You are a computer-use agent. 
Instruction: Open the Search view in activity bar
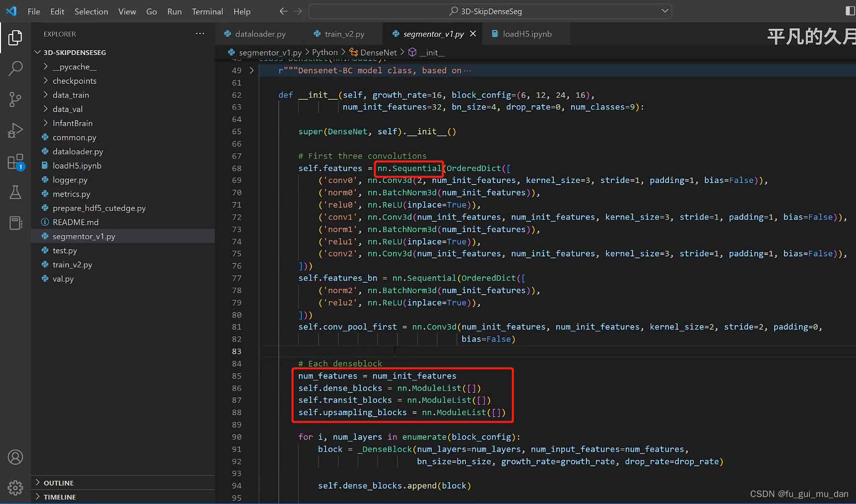tap(15, 68)
